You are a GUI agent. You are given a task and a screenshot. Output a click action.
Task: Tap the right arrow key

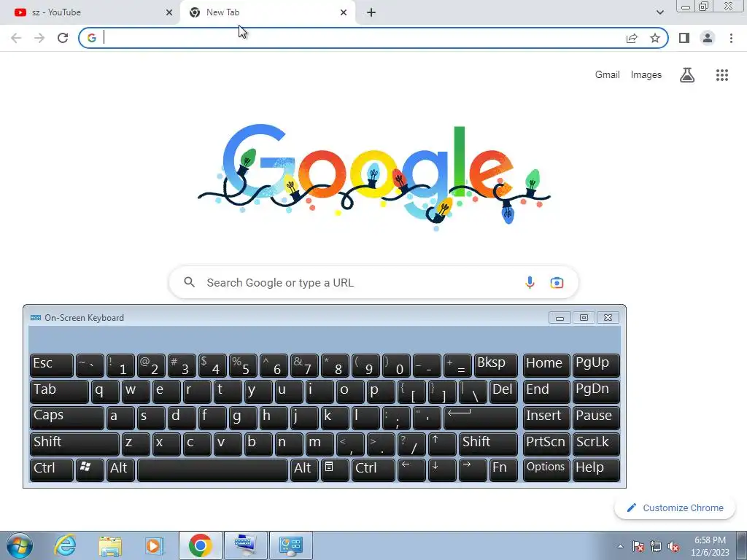coord(473,470)
